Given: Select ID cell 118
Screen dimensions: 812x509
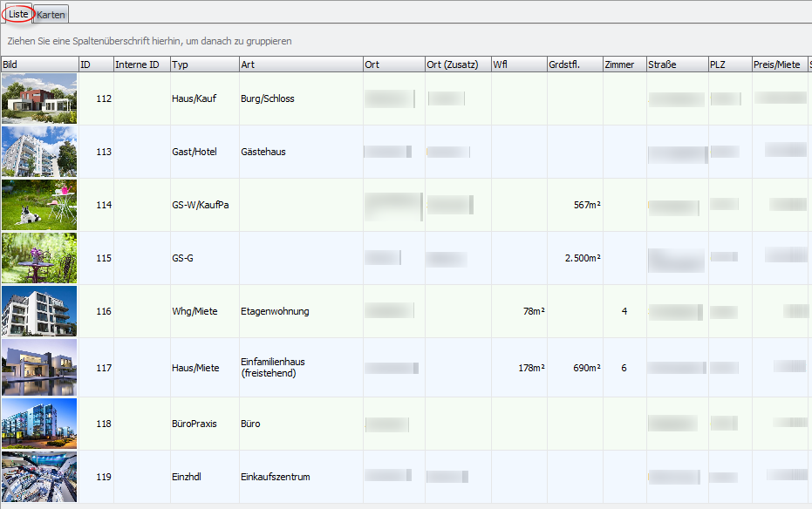Looking at the screenshot, I should [96, 424].
